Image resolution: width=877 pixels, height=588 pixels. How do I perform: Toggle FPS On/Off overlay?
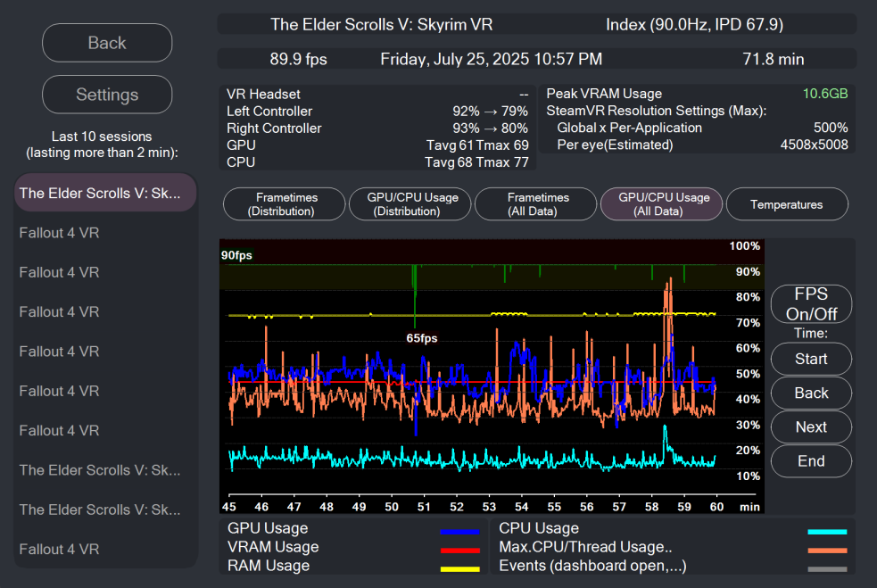811,303
